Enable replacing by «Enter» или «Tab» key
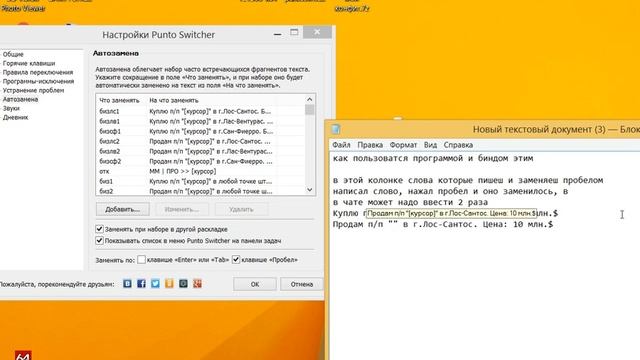 coord(141,260)
